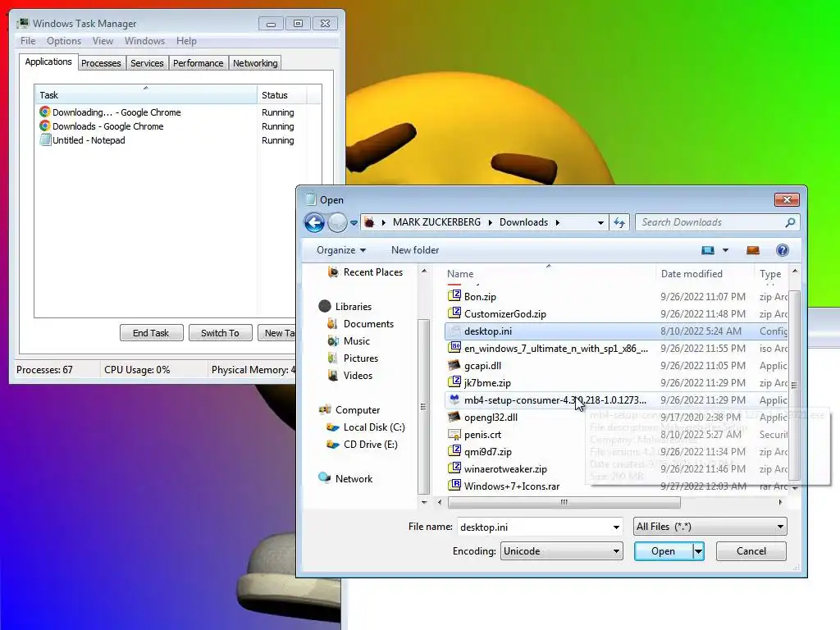Open Task Manager File menu
This screenshot has height=630, width=840.
[28, 41]
